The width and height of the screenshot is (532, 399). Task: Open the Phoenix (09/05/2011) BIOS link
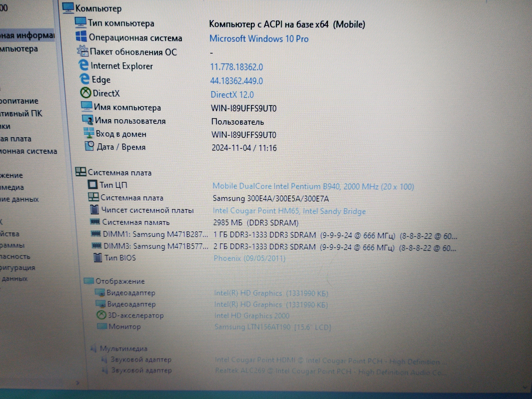(x=249, y=259)
